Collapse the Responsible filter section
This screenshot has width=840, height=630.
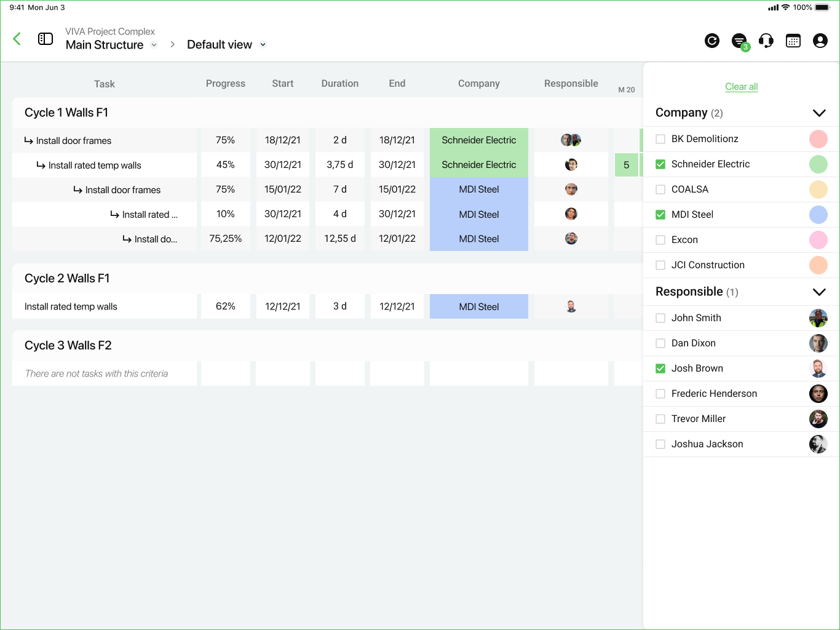(x=819, y=292)
